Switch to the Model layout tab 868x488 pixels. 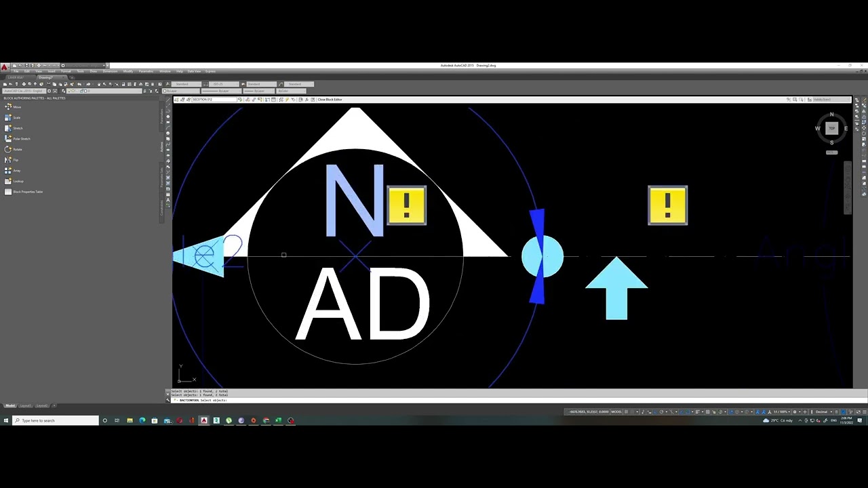[9, 405]
